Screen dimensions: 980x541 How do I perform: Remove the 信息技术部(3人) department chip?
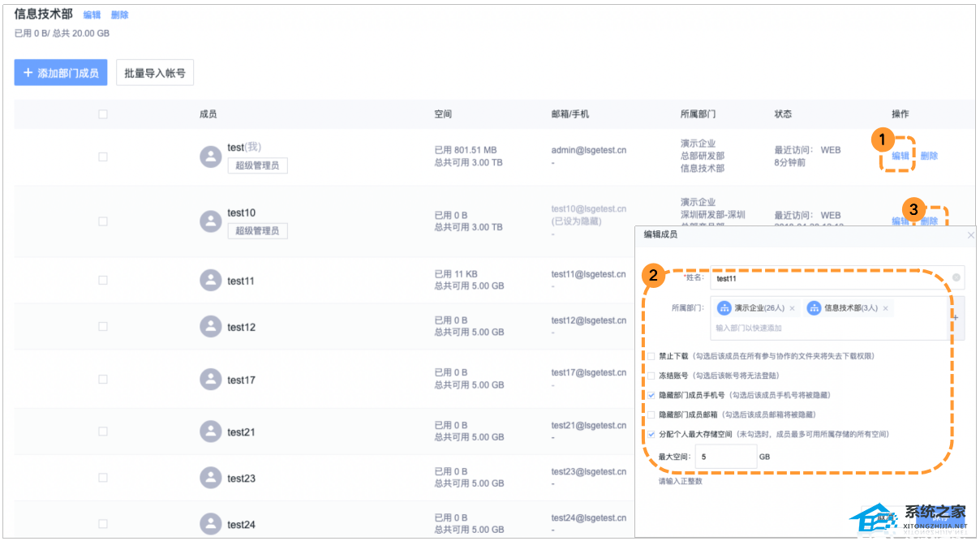[x=885, y=309]
